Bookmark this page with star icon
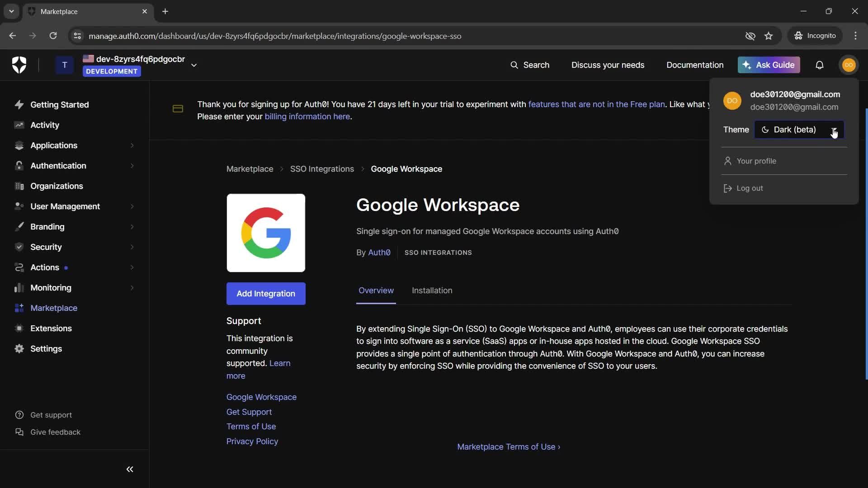Image resolution: width=868 pixels, height=488 pixels. [769, 36]
